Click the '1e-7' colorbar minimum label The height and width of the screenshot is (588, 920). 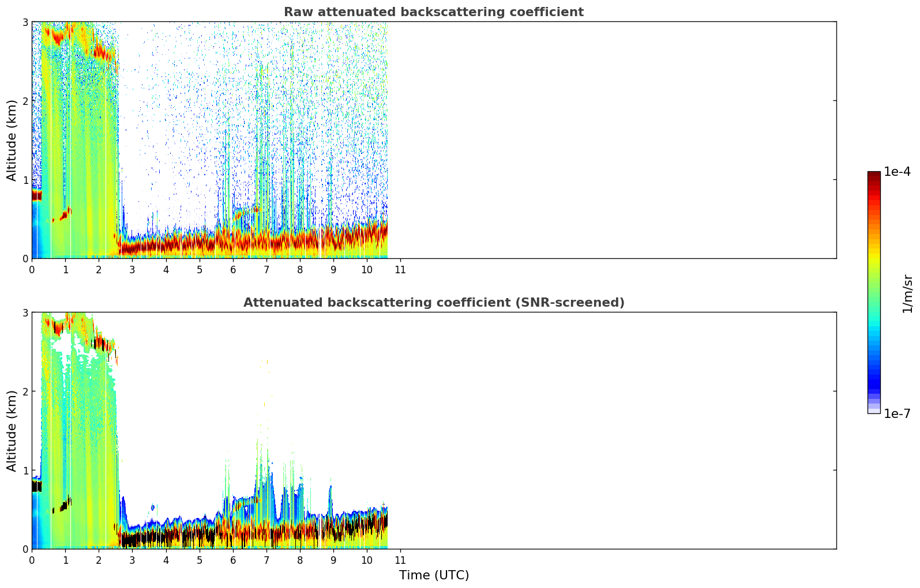point(897,414)
